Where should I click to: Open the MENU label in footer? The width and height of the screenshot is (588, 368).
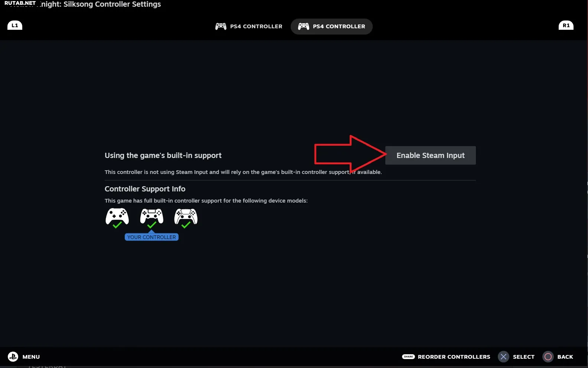tap(31, 357)
